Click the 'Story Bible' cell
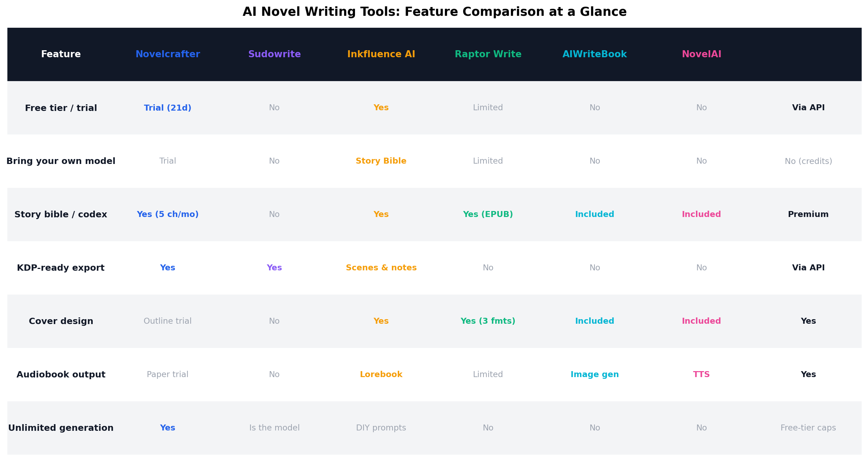Screen dimensions: 868x461 (x=381, y=161)
